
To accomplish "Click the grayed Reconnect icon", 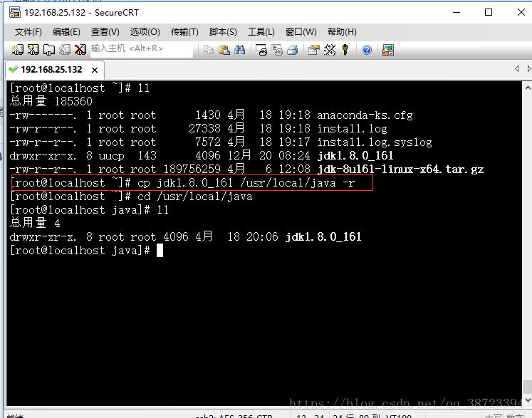I will click(x=65, y=50).
